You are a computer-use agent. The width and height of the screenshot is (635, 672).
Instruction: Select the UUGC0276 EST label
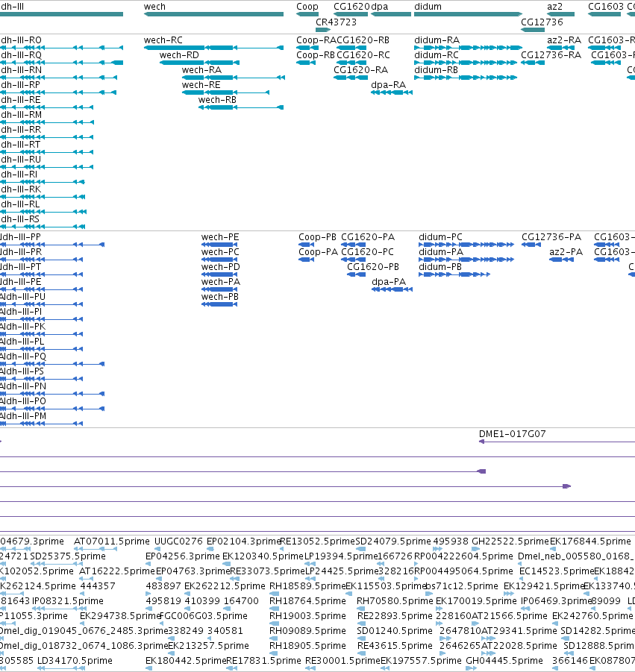(178, 541)
